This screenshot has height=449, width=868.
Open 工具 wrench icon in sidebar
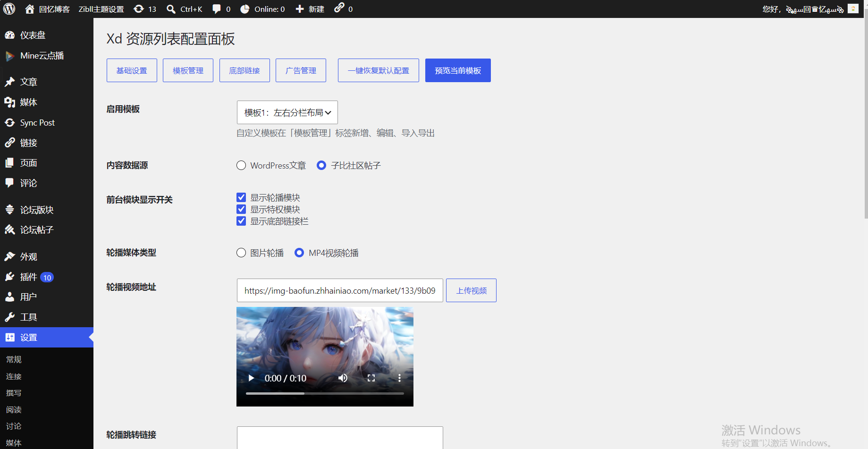tap(9, 317)
